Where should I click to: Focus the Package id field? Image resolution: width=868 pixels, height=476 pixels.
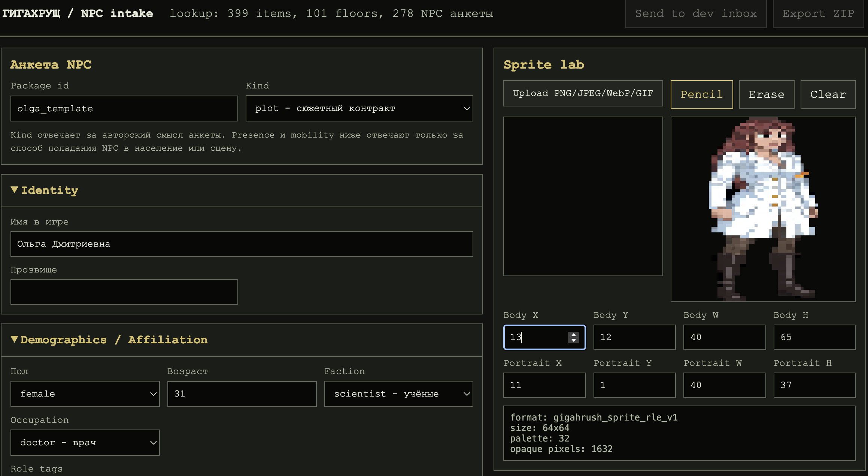(x=124, y=108)
